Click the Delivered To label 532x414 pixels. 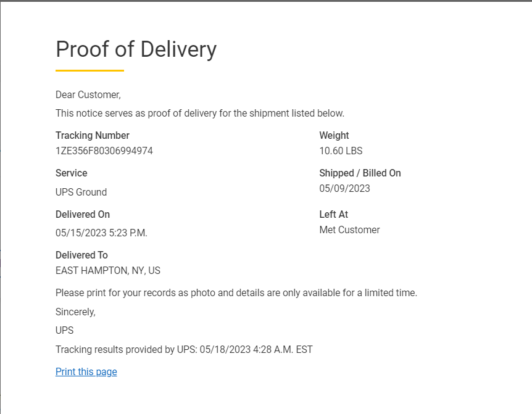[x=81, y=255]
